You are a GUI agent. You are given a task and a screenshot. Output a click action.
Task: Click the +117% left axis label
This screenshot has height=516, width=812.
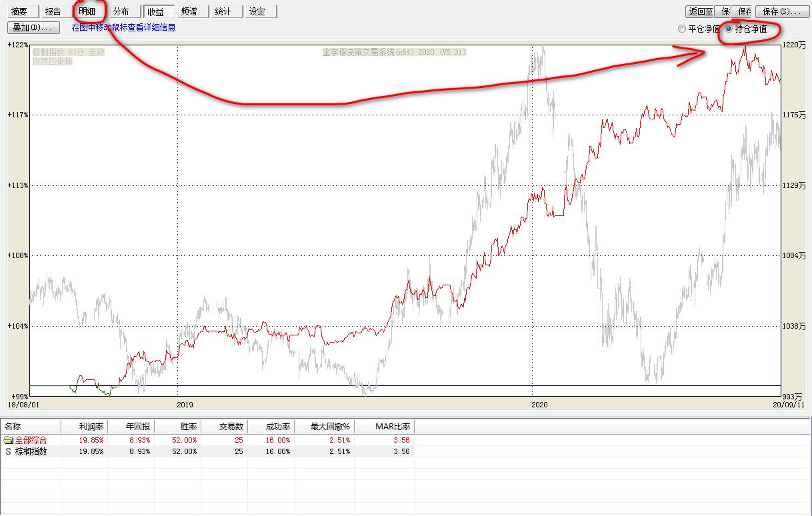click(17, 115)
